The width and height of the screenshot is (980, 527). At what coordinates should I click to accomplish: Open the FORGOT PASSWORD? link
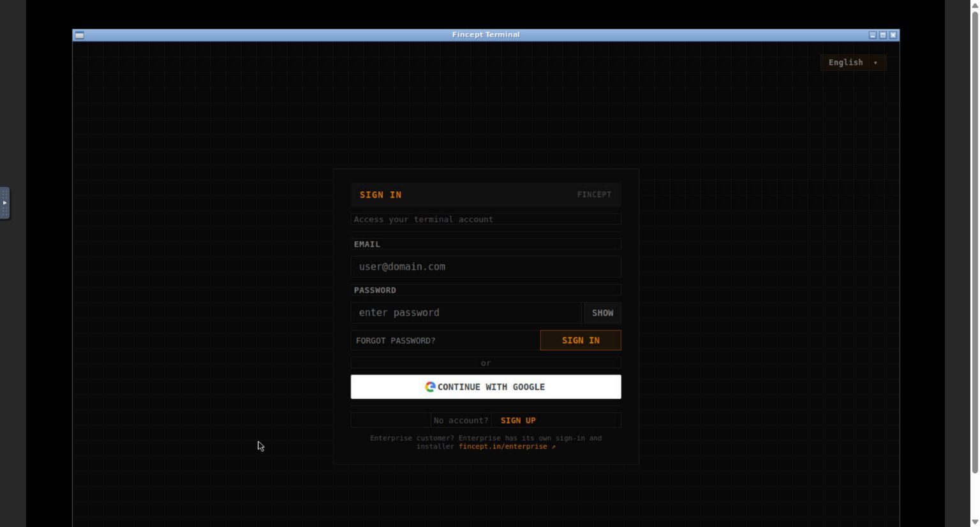[396, 341]
